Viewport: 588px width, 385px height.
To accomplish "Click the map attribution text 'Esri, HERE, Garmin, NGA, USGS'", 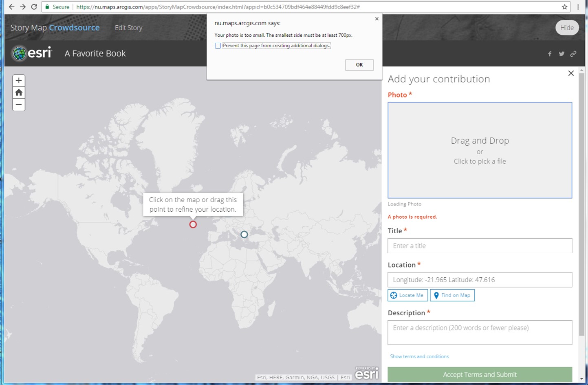I will point(296,377).
